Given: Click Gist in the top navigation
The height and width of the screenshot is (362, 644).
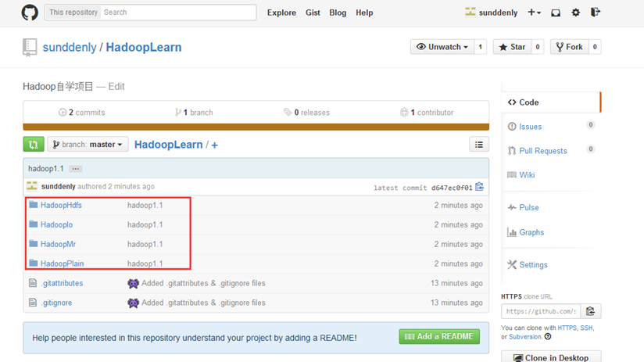Looking at the screenshot, I should (313, 13).
